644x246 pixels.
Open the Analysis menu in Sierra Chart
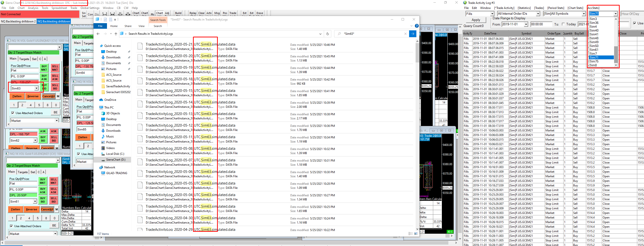(33, 8)
